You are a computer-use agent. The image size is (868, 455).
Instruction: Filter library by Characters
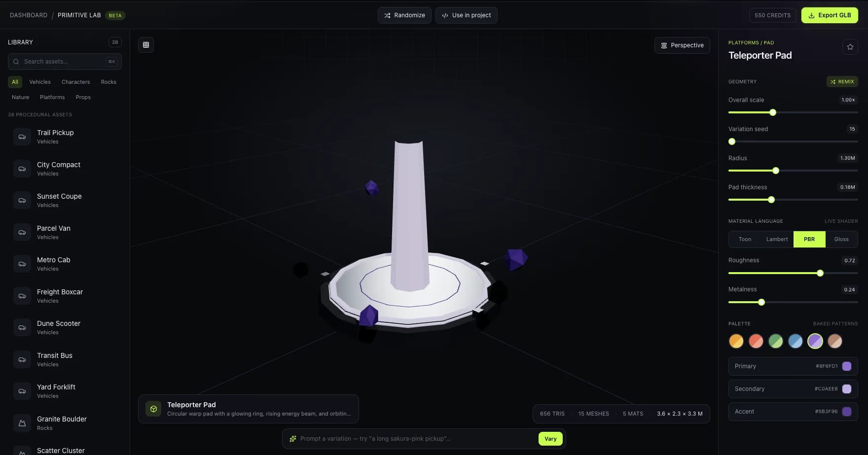tap(75, 82)
